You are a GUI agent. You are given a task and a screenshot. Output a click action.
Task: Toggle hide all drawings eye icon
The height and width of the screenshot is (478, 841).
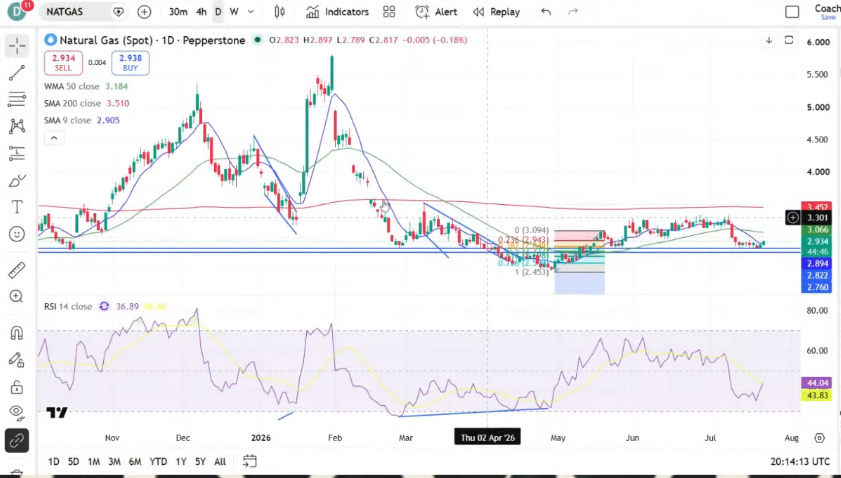17,411
